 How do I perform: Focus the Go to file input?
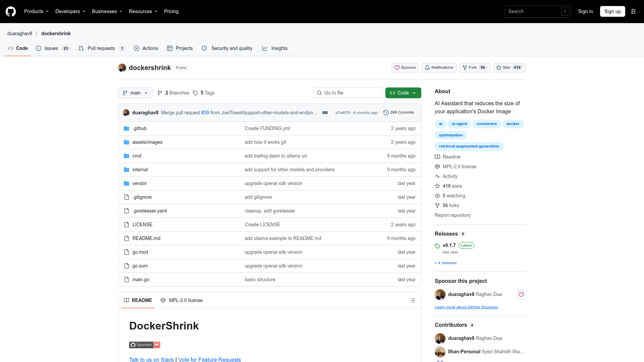point(348,93)
